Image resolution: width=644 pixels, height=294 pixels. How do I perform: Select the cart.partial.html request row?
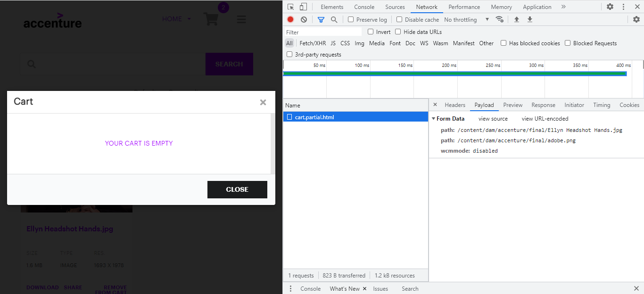point(355,117)
